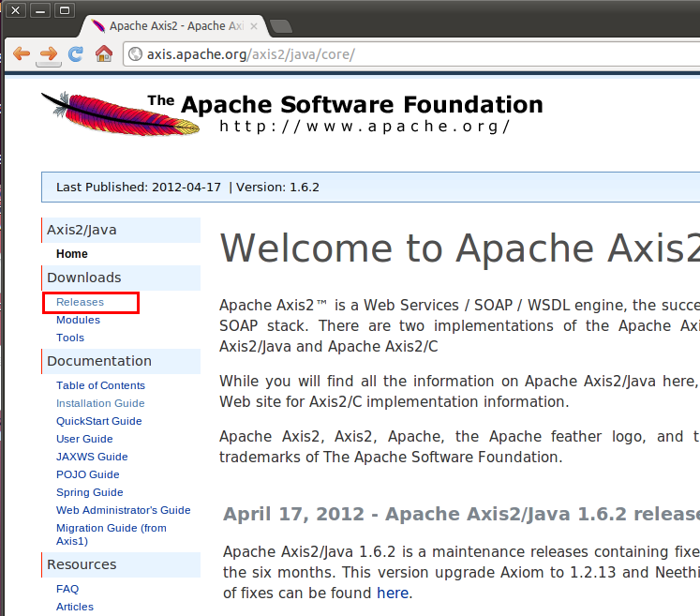Open the Installation Guide link
Image resolution: width=700 pixels, height=616 pixels.
[100, 403]
